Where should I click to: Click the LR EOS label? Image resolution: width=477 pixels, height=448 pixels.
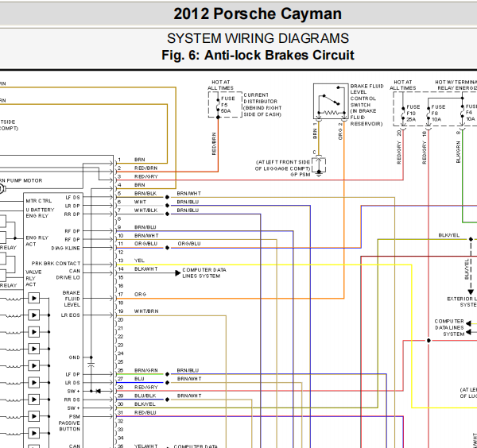[70, 315]
